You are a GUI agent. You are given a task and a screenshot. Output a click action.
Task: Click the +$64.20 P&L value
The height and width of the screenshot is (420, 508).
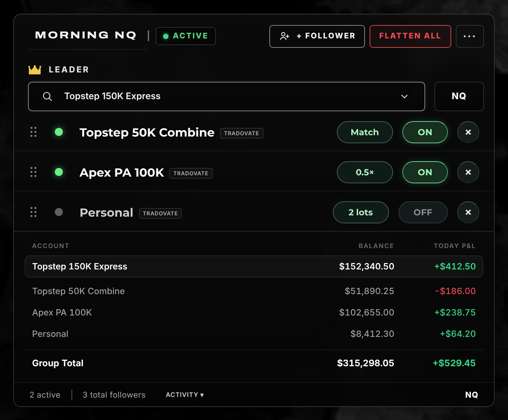point(458,334)
